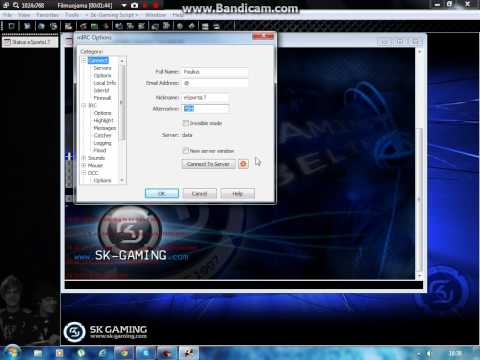Select Servers in the category tree

click(x=102, y=68)
